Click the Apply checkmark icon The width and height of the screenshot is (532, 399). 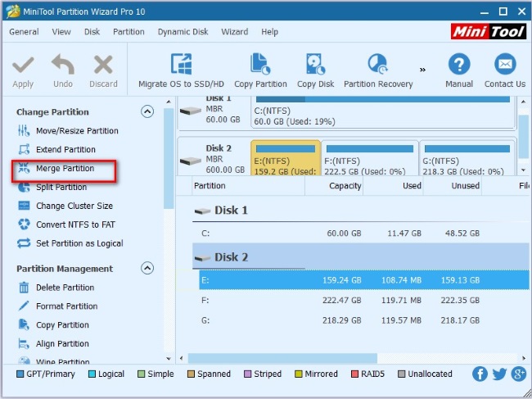(x=23, y=66)
